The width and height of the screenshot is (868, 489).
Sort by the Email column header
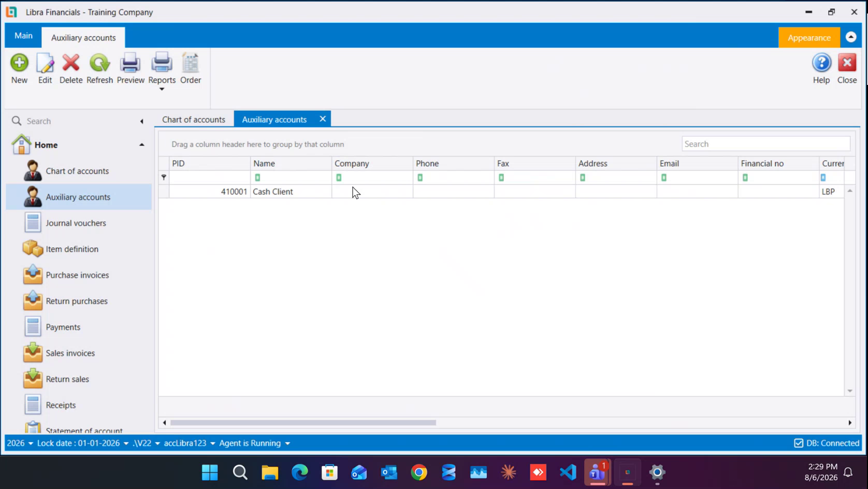pos(698,163)
